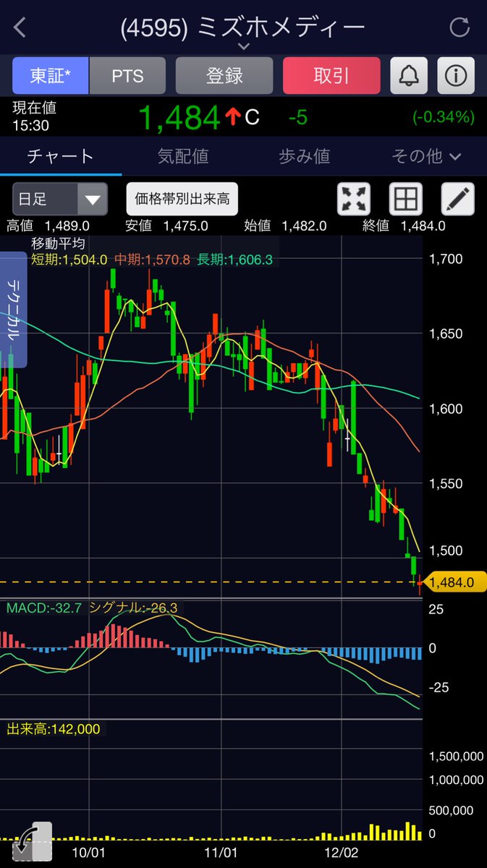Switch to split grid chart layout
Viewport: 487px width, 868px height.
[x=406, y=198]
